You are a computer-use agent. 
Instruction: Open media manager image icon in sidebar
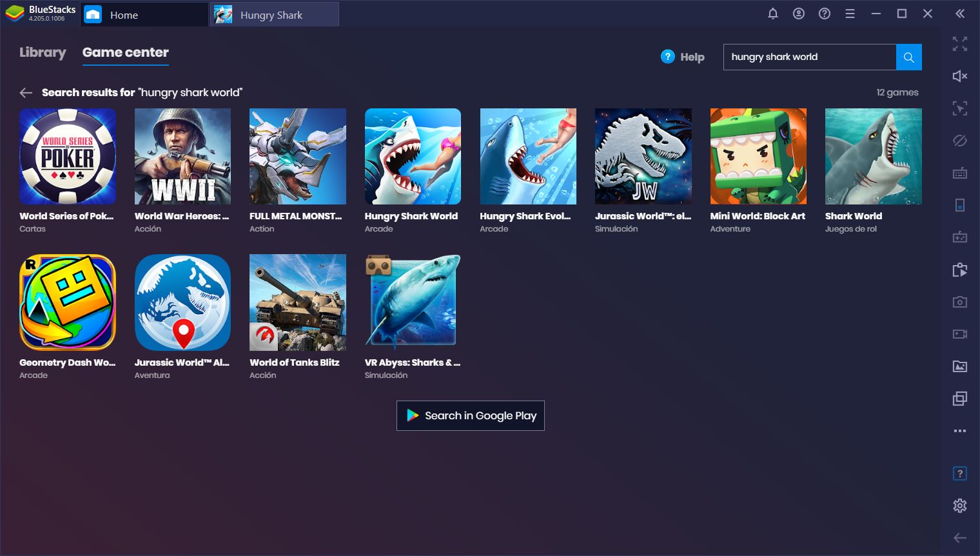click(x=960, y=366)
